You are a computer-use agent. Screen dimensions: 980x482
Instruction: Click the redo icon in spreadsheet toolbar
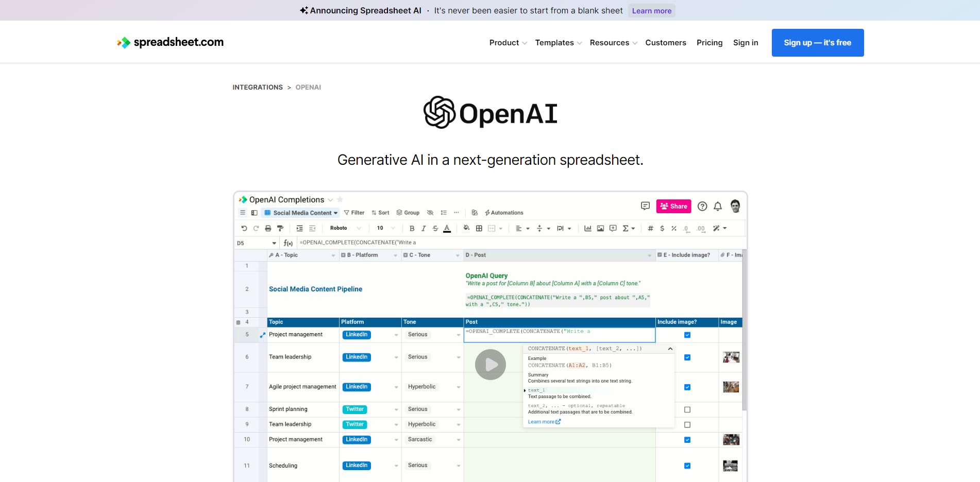pyautogui.click(x=256, y=228)
